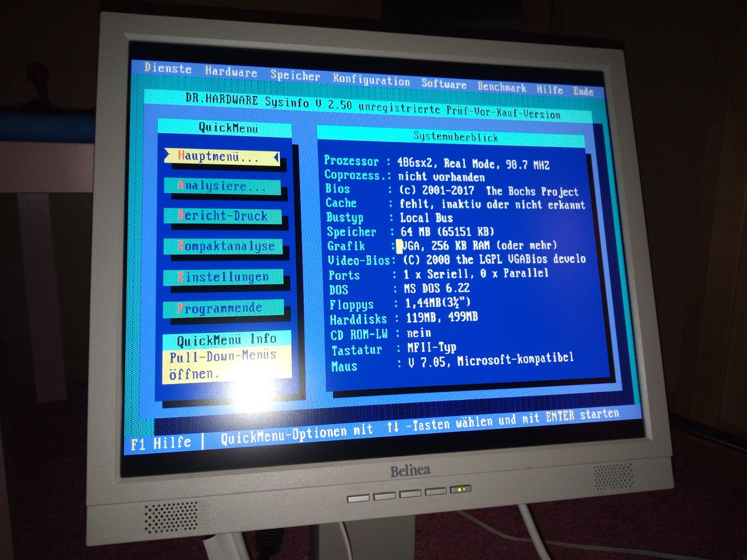The image size is (747, 560).
Task: Select the Hauptmenü... button
Action: click(x=222, y=157)
